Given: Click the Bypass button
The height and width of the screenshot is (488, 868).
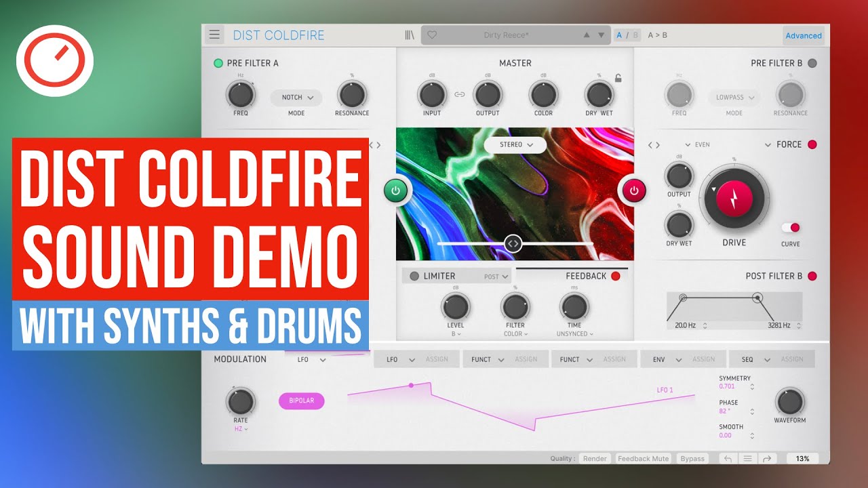Looking at the screenshot, I should (692, 459).
